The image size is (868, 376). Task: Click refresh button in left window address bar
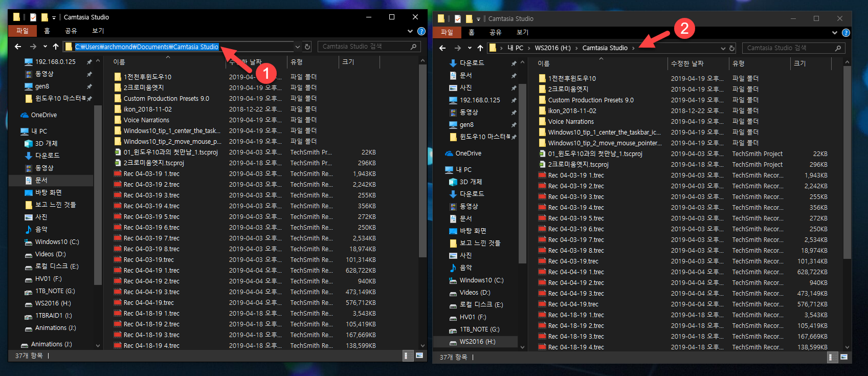coord(307,47)
